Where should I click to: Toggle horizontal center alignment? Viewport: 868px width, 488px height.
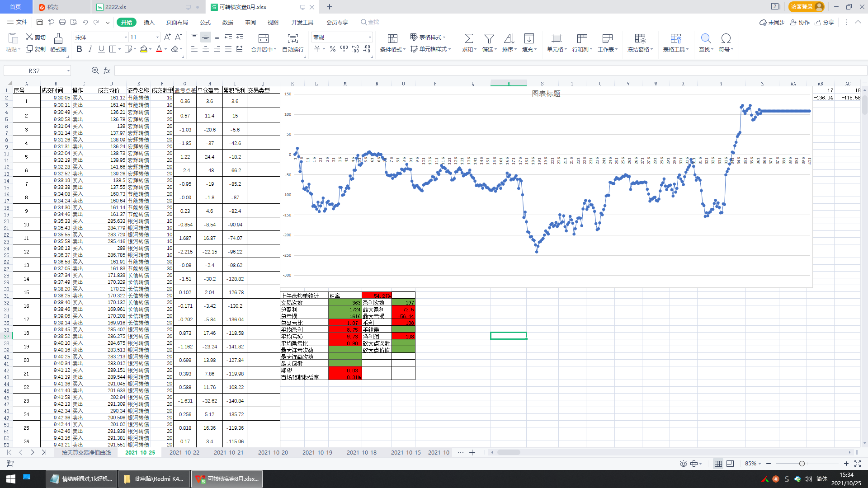206,49
